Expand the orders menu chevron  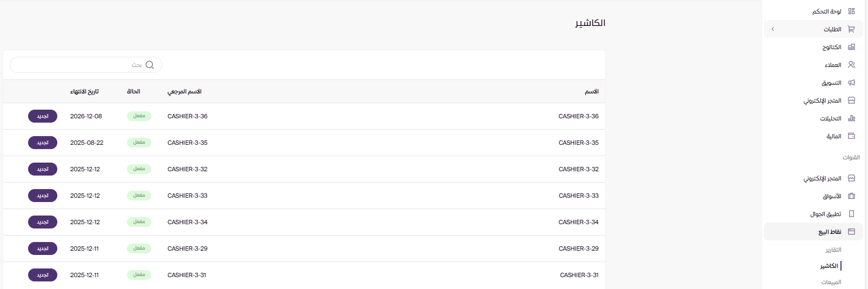(773, 29)
